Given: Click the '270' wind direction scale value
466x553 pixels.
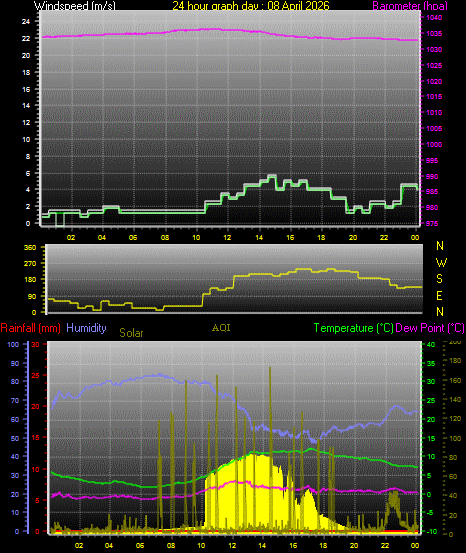Looking at the screenshot, I should coord(30,263).
